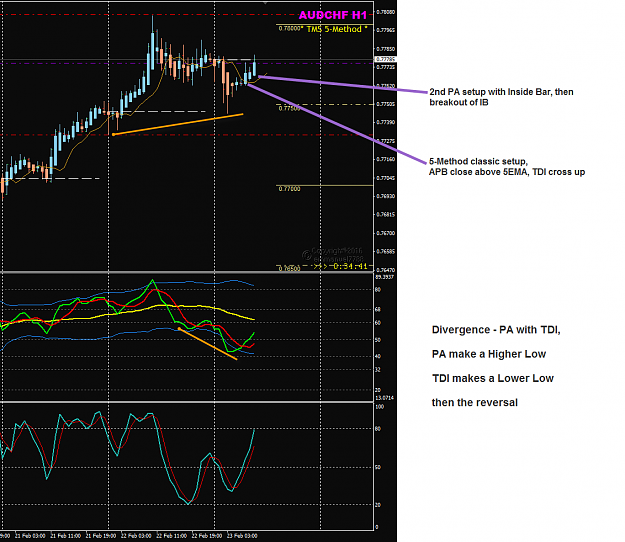Click the 0.77505 price axis label

pos(385,104)
